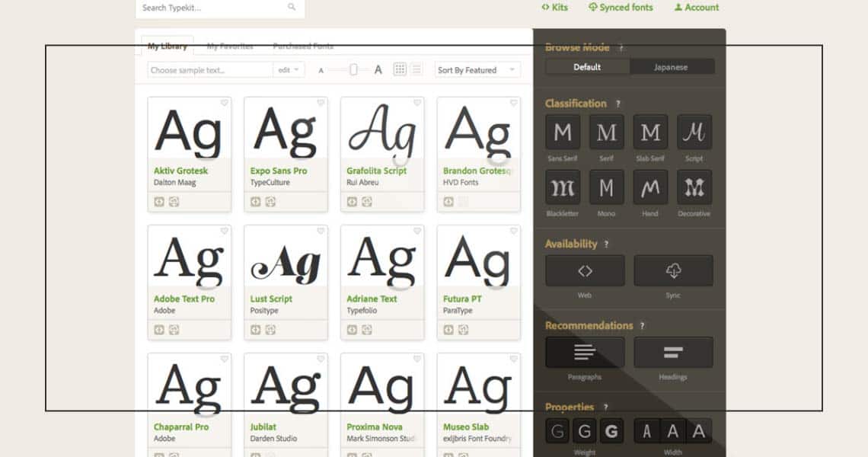Open the Synced fonts link
Viewport: 868px width, 457px height.
[621, 8]
